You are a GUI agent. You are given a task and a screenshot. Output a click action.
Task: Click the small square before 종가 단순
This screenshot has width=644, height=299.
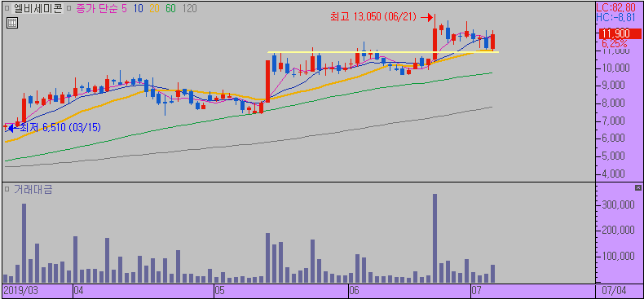(x=69, y=8)
